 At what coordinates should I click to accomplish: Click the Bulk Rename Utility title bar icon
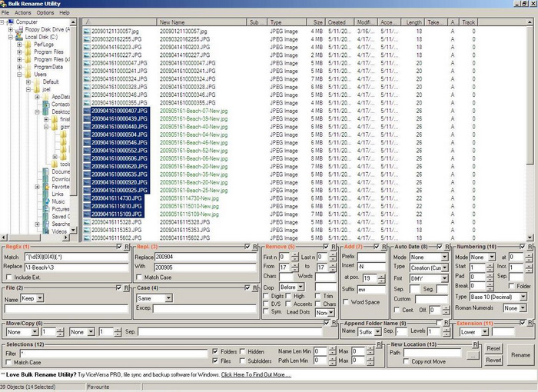pos(3,4)
